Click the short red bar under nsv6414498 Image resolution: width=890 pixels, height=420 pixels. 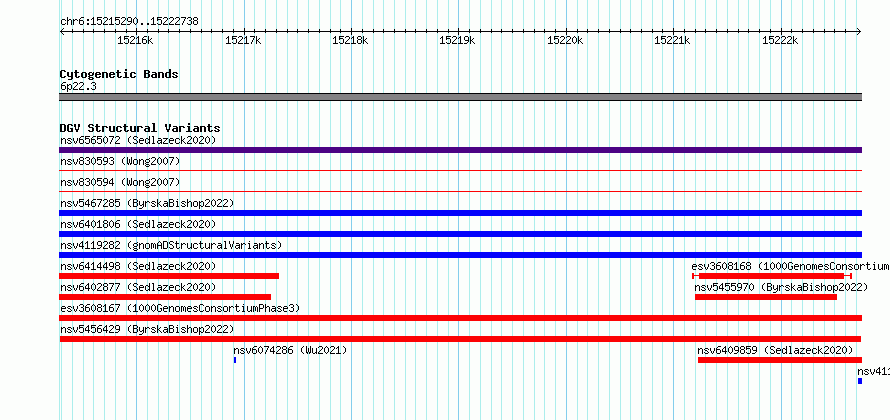[x=169, y=276]
